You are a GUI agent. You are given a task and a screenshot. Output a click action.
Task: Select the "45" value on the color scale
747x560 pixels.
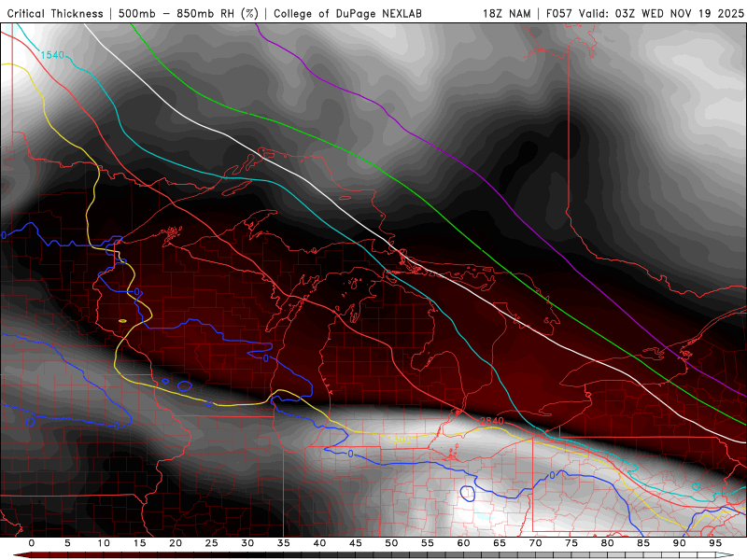click(x=356, y=543)
